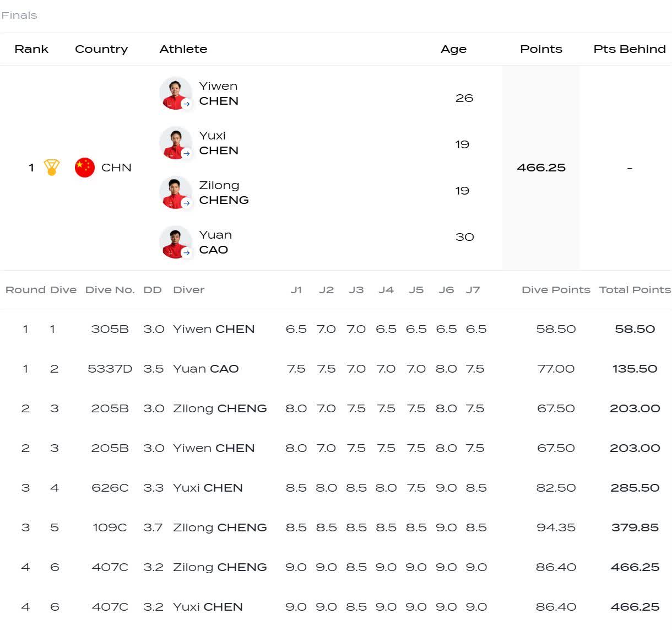Click the gold medal icon beside rank 1

click(x=52, y=168)
